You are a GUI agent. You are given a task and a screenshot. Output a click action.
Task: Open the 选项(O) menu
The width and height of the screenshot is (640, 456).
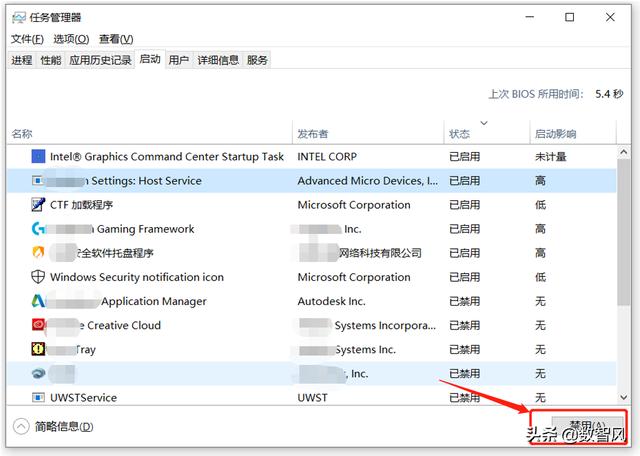tap(71, 39)
